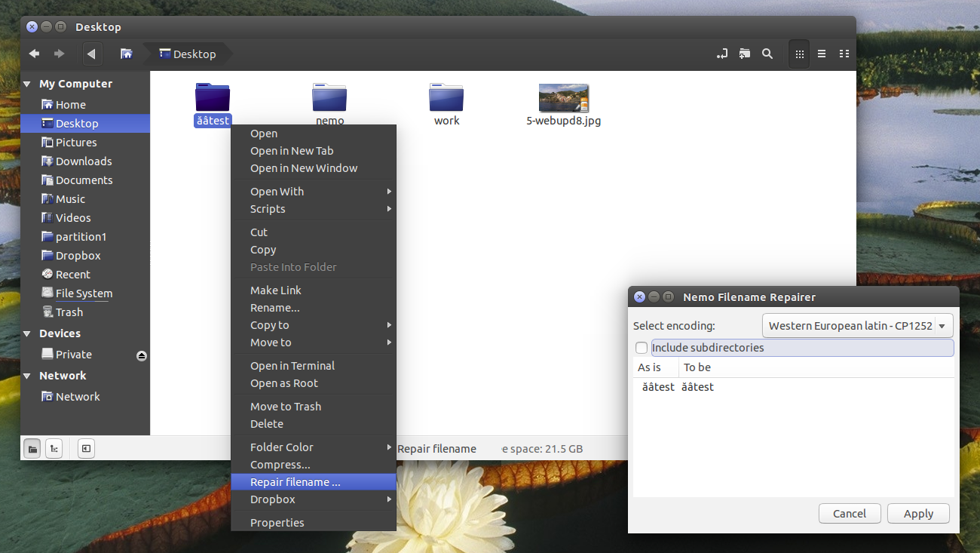The height and width of the screenshot is (553, 980).
Task: Open the encoding dropdown in Nemo Filename Repairer
Action: [857, 325]
